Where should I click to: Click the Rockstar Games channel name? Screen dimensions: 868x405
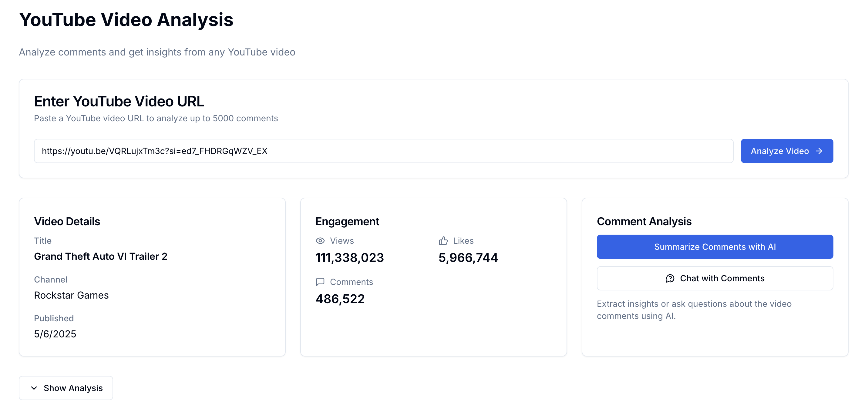tap(72, 295)
